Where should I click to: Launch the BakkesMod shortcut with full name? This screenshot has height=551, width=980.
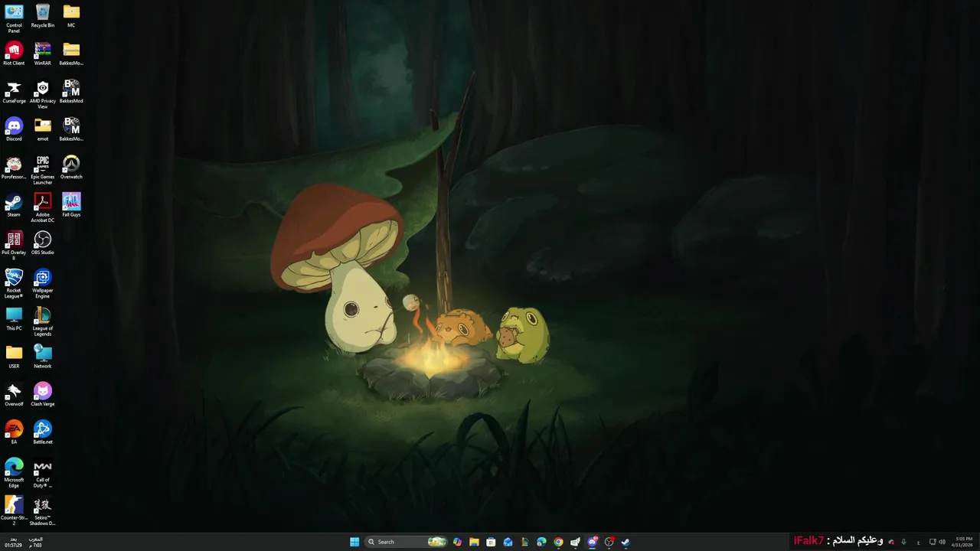click(x=71, y=92)
